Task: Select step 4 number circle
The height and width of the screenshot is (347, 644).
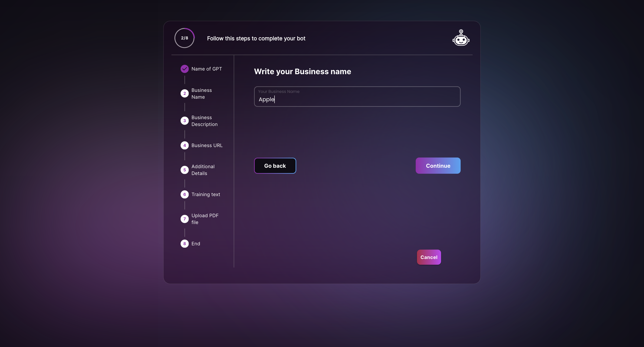Action: pos(184,145)
